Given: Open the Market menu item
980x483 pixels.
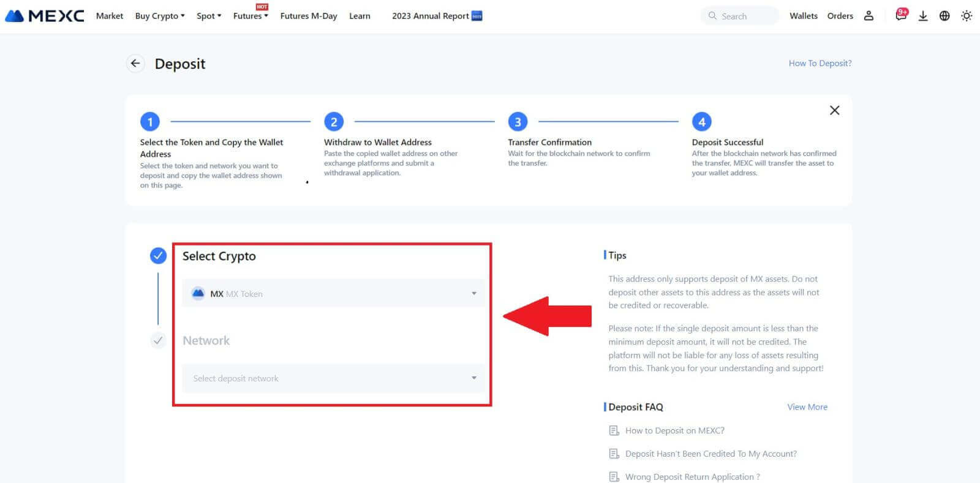Looking at the screenshot, I should 110,16.
